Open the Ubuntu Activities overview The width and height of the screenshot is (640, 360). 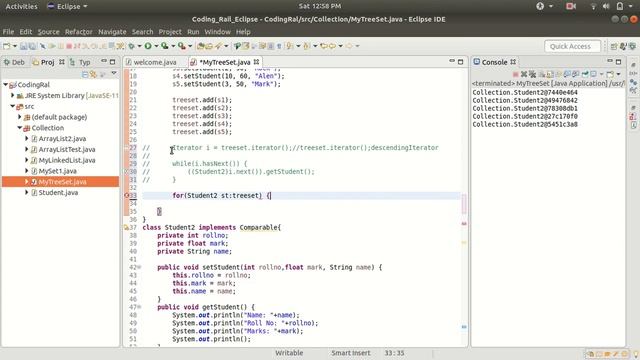click(21, 6)
